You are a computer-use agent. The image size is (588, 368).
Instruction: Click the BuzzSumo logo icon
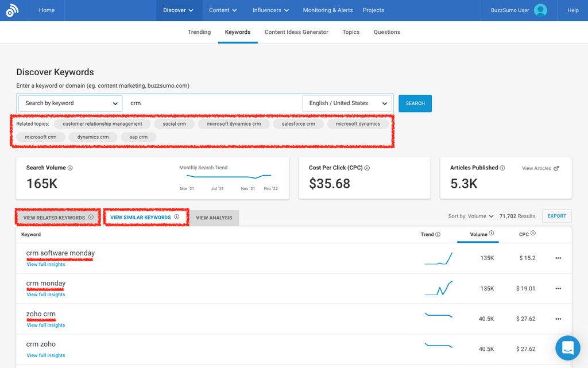(12, 10)
